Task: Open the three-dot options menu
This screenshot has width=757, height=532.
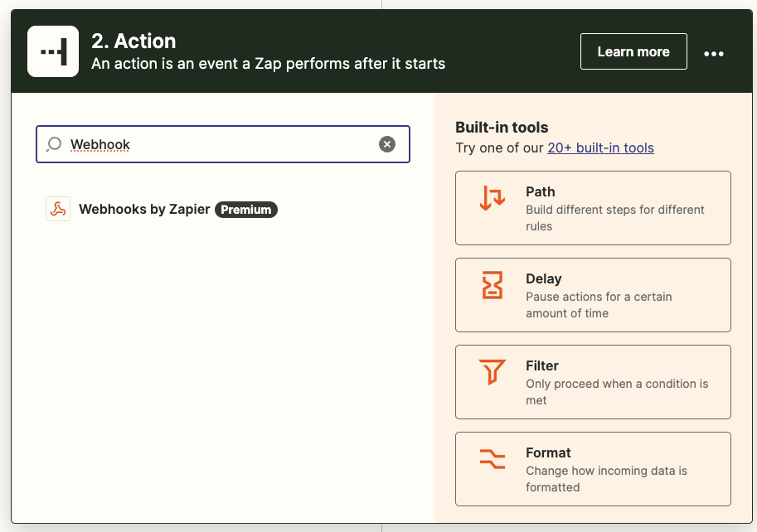Action: click(714, 53)
